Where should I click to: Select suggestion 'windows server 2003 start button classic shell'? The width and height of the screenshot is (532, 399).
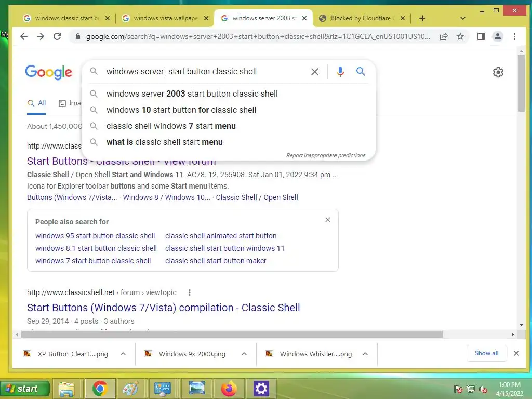pos(192,94)
